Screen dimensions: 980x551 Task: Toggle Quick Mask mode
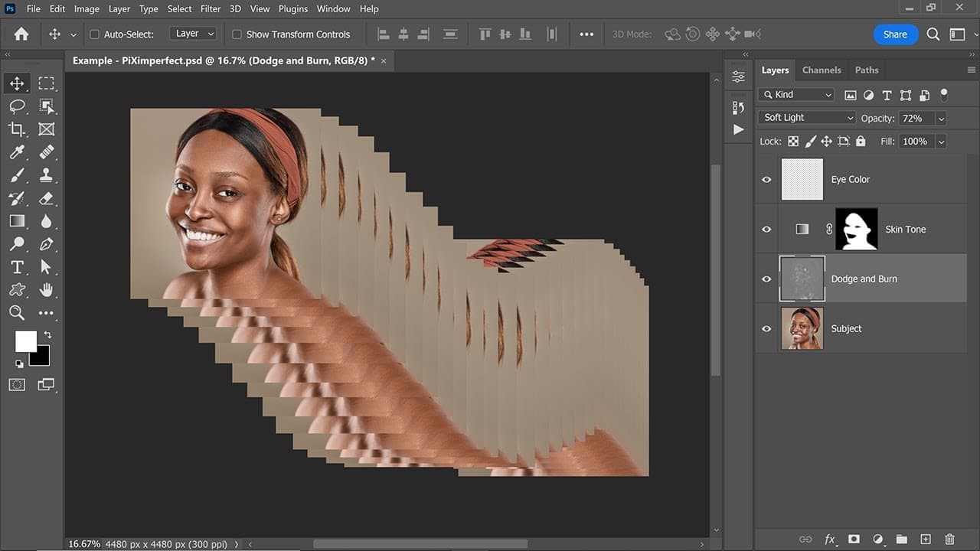pos(17,384)
